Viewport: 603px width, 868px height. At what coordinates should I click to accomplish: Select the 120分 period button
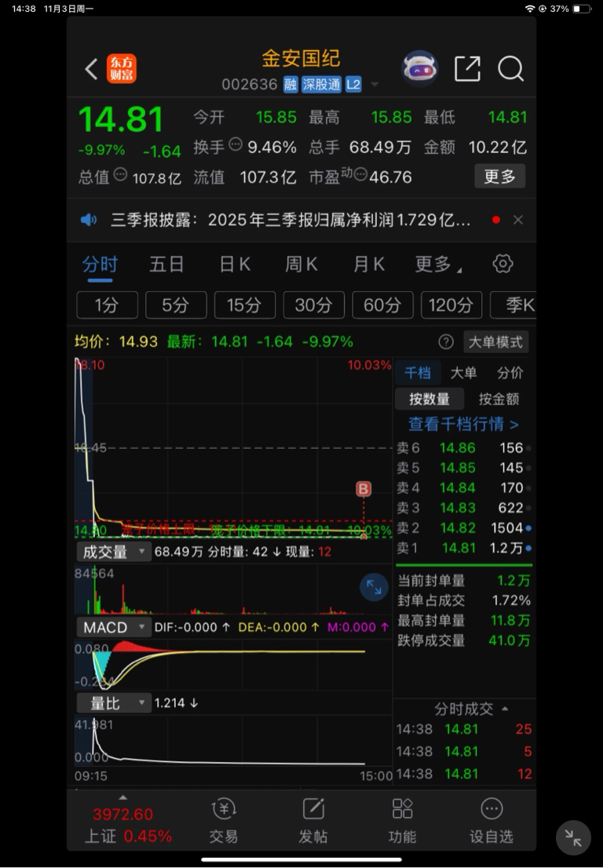(x=451, y=305)
